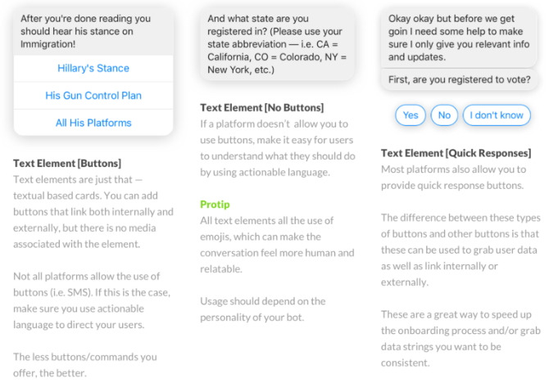
Task: Click paragraph about SMS platforms without buttons
Action: pos(92,300)
